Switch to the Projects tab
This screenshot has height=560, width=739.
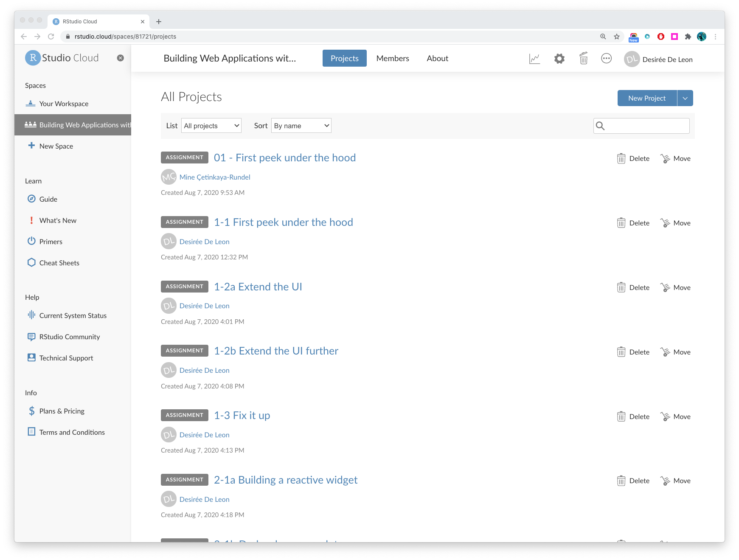pyautogui.click(x=345, y=59)
